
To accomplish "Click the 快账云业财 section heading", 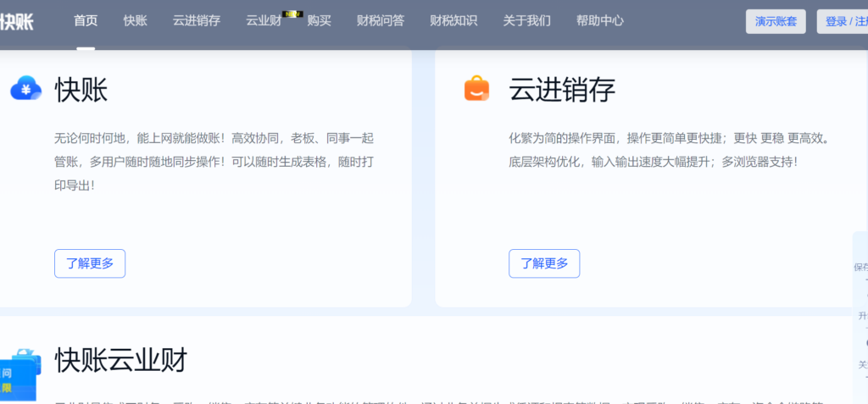I will (120, 360).
